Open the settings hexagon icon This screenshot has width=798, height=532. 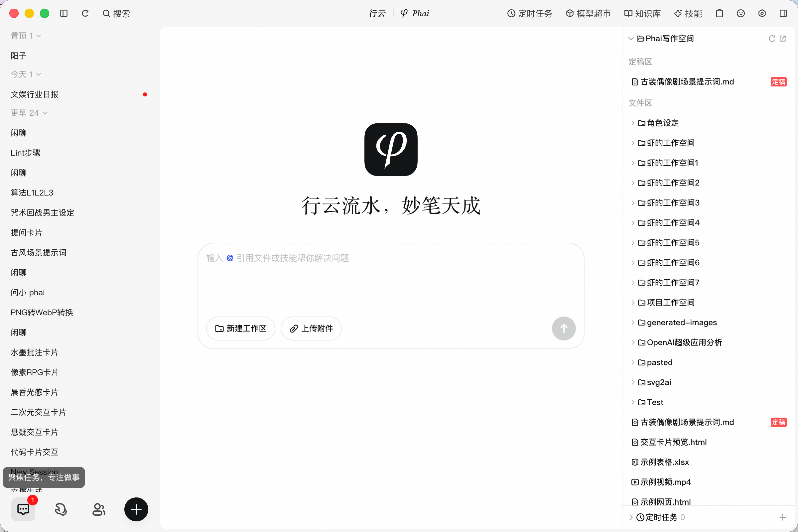pos(762,14)
